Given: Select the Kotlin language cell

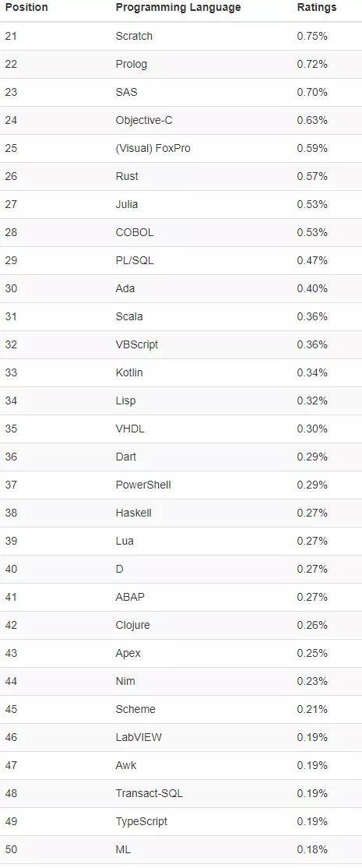Looking at the screenshot, I should point(128,372).
